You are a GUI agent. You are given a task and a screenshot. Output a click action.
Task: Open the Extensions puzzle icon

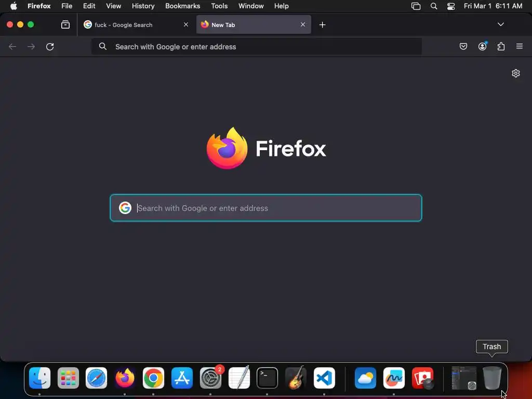[501, 46]
